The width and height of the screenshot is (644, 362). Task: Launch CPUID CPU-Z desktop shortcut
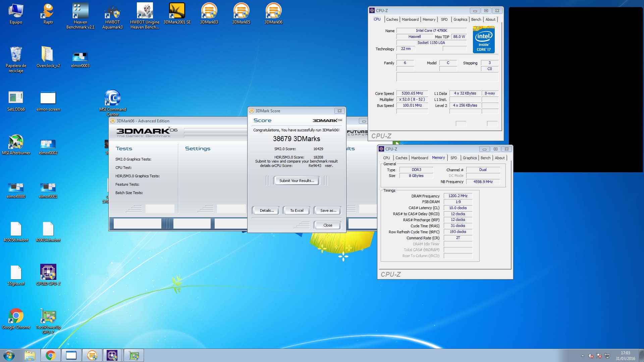point(48,275)
